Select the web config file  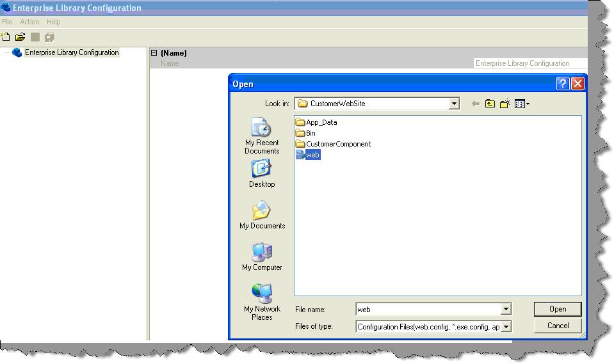(x=308, y=155)
